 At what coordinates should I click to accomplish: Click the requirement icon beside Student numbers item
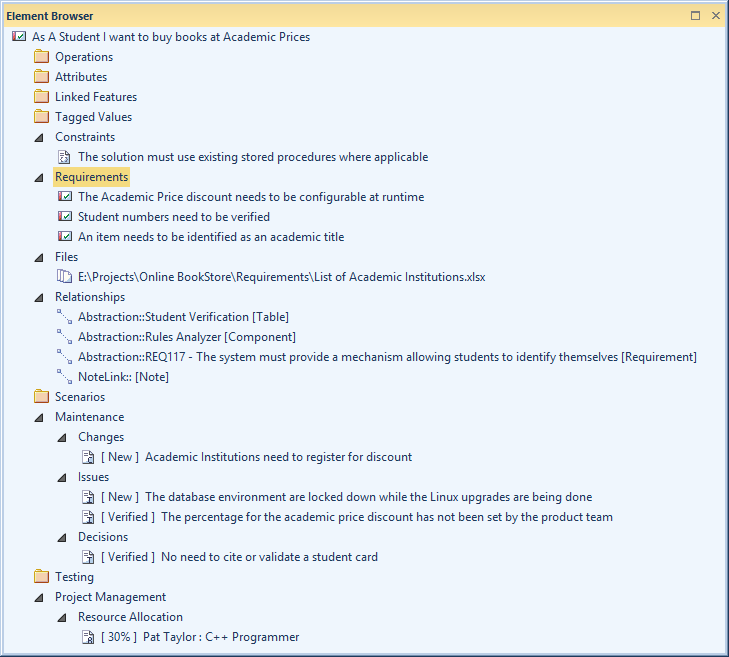(x=64, y=217)
